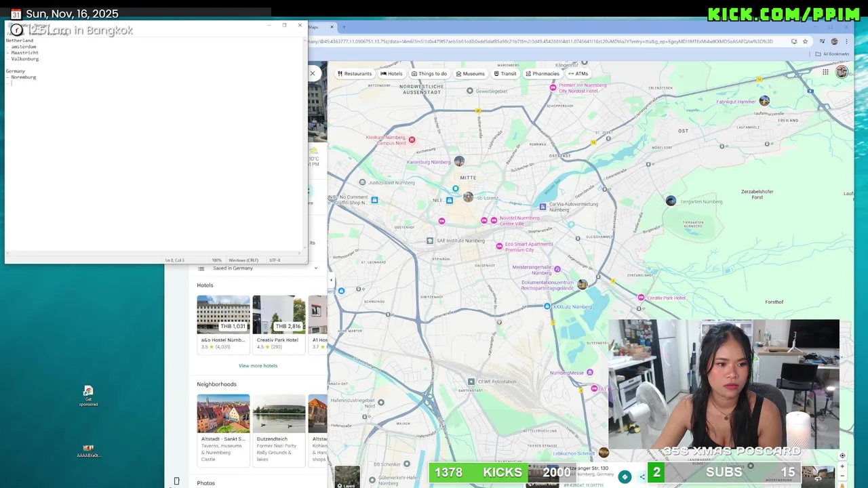Filter the map by Hotels chip

click(391, 73)
